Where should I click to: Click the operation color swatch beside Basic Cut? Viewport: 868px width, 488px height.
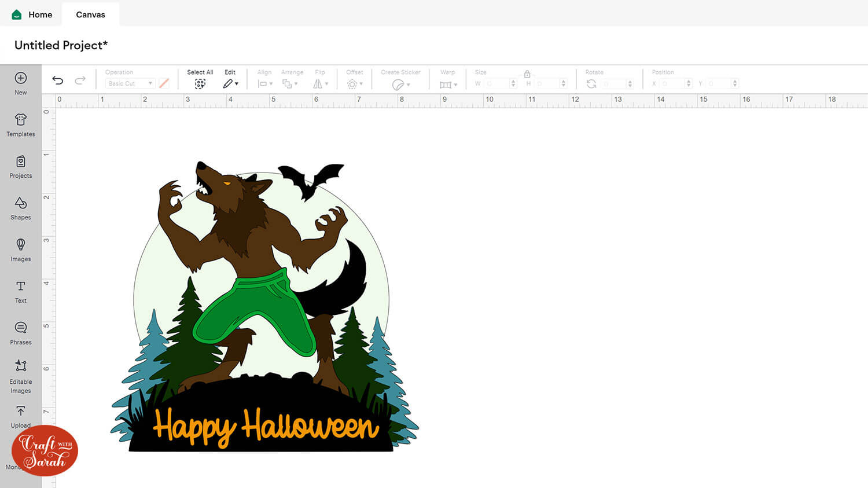point(164,83)
